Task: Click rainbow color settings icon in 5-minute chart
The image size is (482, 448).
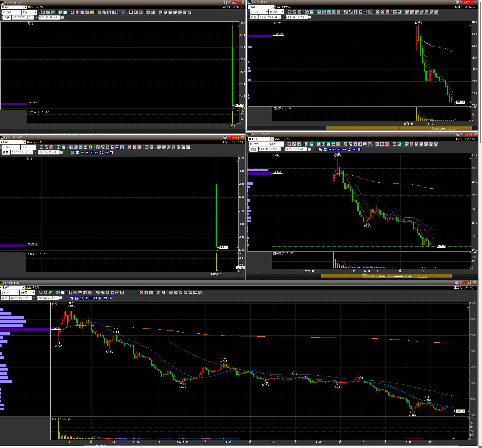Action: pos(299,144)
